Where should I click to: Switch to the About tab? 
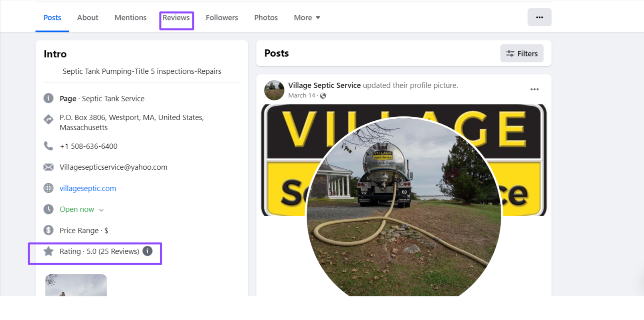[x=88, y=18]
